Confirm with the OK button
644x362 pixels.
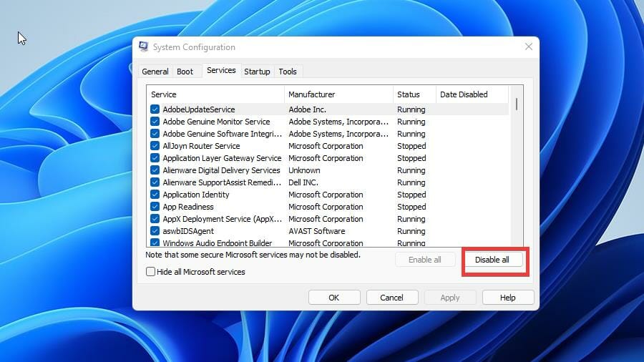[334, 298]
